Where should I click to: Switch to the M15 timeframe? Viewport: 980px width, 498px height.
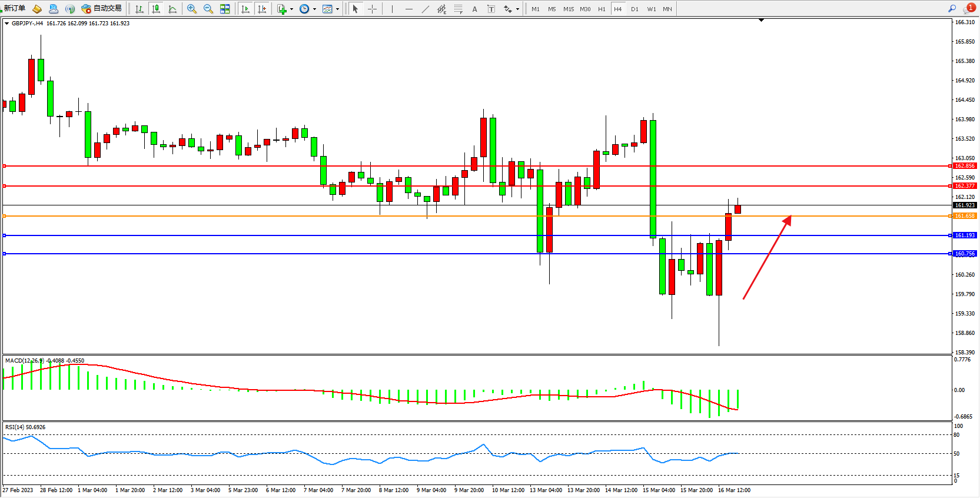click(568, 9)
